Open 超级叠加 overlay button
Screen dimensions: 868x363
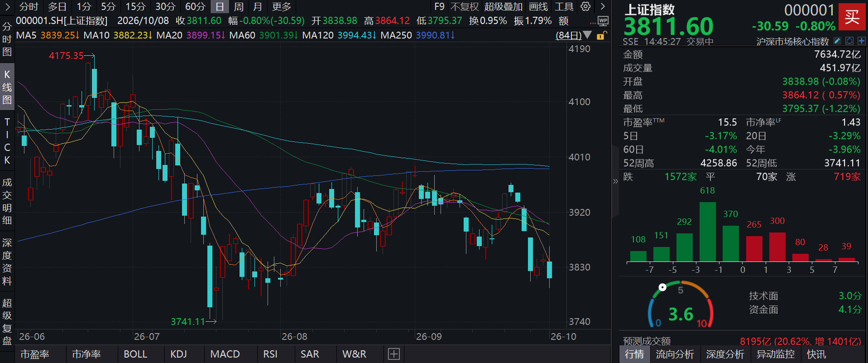(503, 7)
